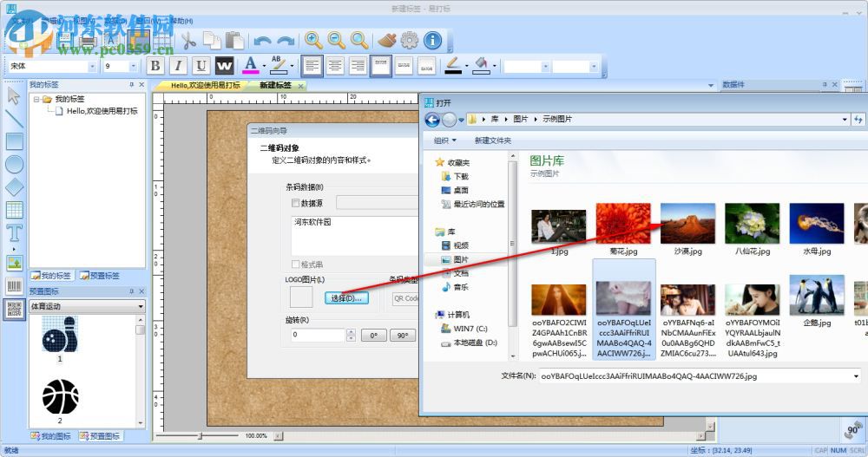Screen dimensions: 868x457
Task: Click the 河东软件园 barcode data text box
Action: tap(354, 236)
